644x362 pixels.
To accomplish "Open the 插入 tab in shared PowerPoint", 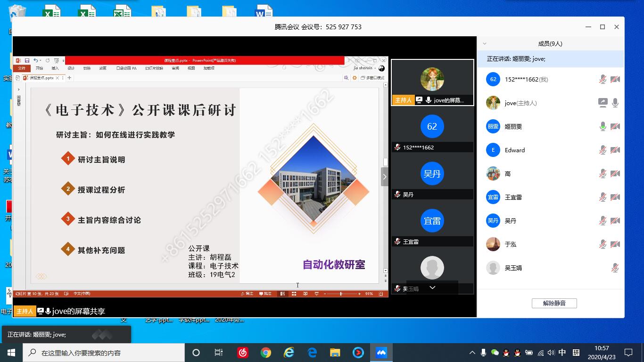I will pos(55,68).
